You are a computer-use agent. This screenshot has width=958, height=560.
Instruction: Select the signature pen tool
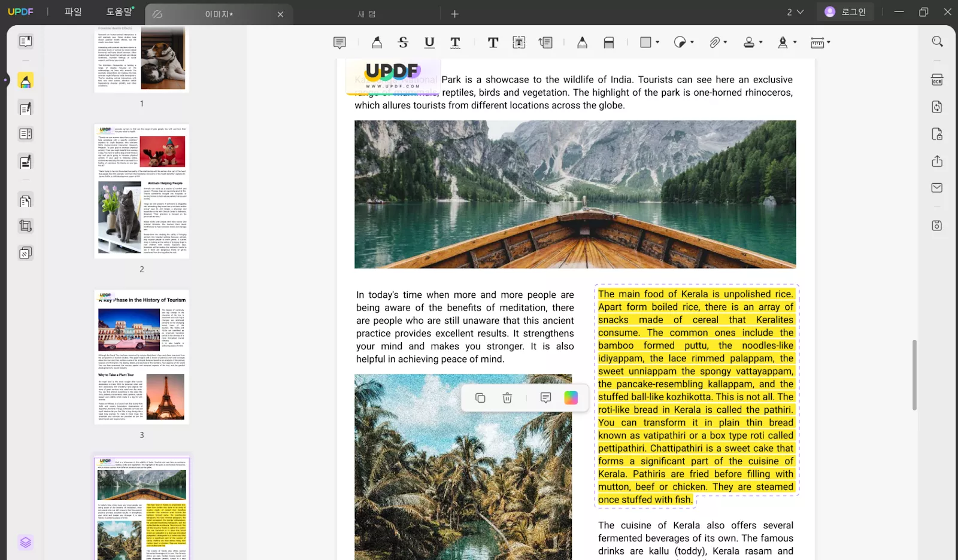[x=783, y=42]
